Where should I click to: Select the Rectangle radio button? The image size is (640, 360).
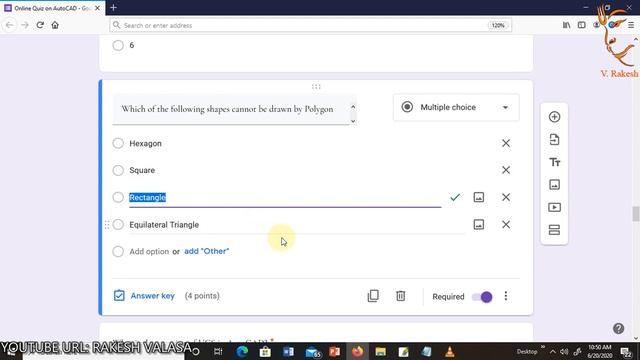point(118,197)
